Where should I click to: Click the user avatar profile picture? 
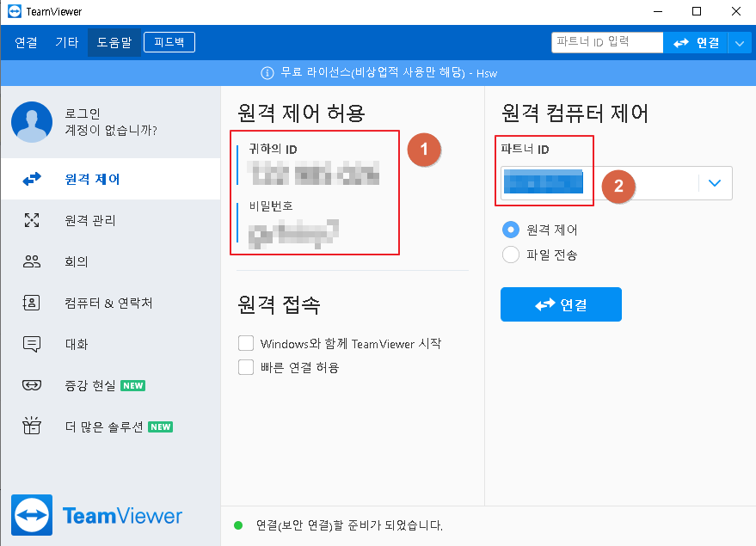click(x=32, y=122)
